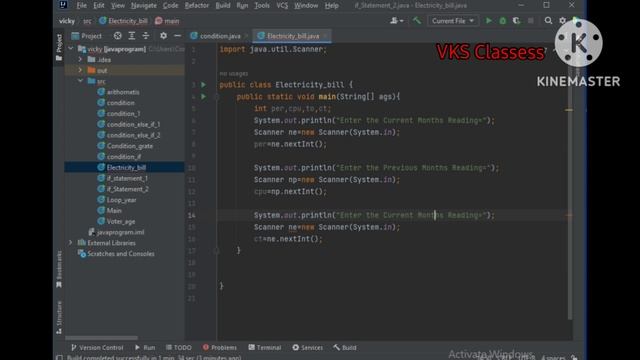The height and width of the screenshot is (360, 640).
Task: Select the Electricity_bill.java editor tab
Action: (x=293, y=36)
